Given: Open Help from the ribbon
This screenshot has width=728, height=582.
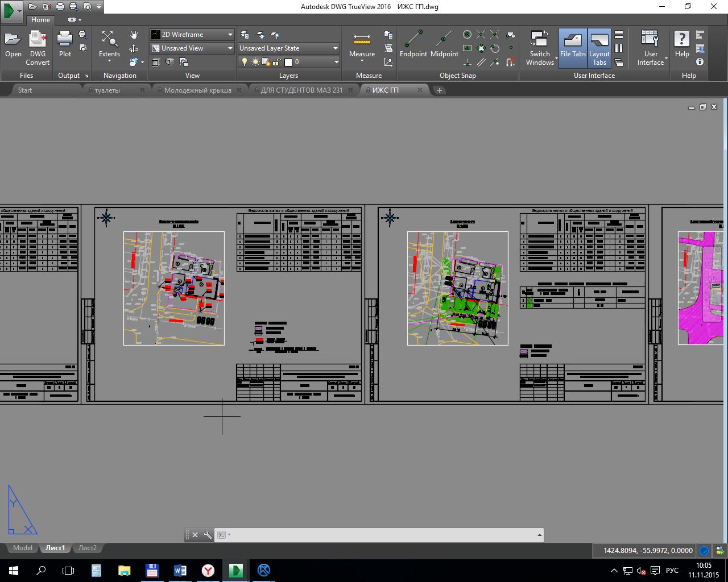Looking at the screenshot, I should click(x=682, y=45).
